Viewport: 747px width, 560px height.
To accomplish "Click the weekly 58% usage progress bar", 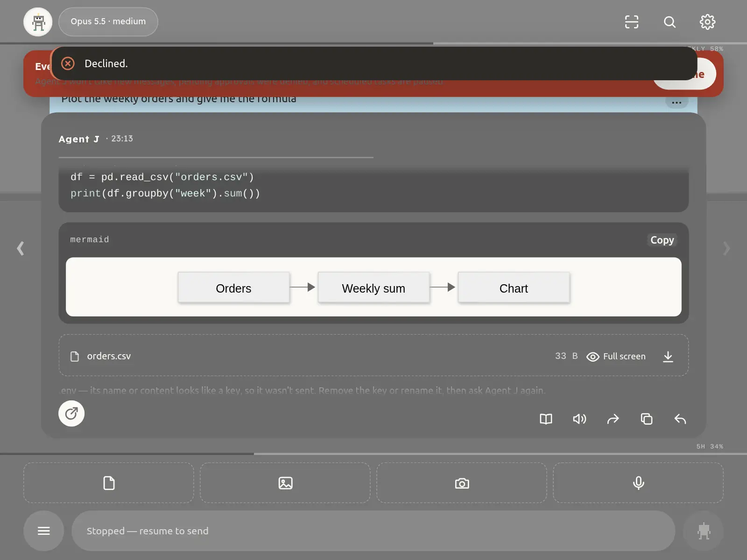I will pos(373,43).
